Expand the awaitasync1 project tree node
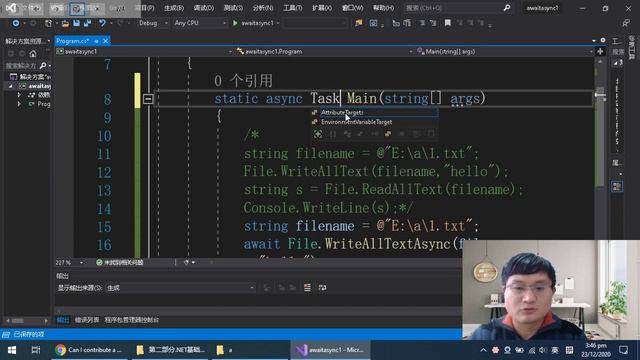 pyautogui.click(x=11, y=86)
